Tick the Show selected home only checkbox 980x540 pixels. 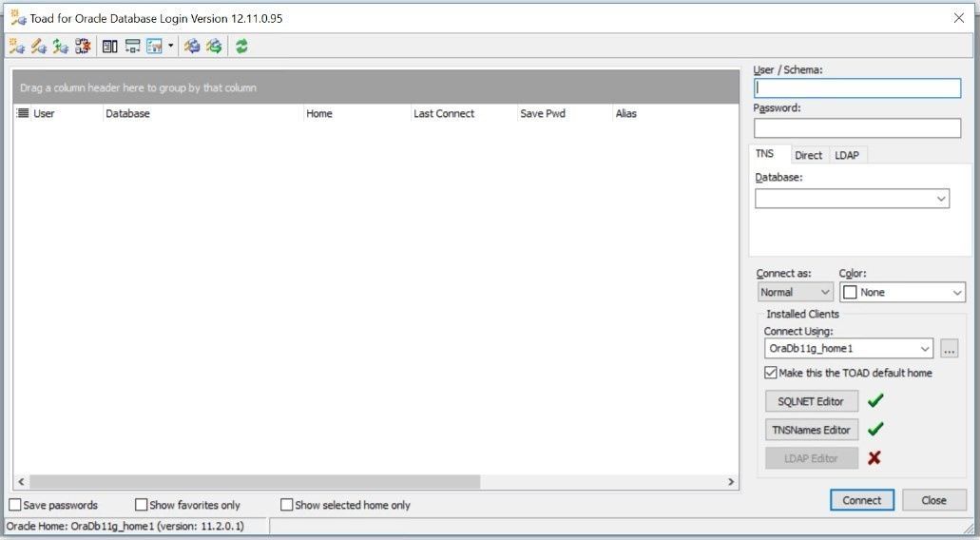[x=287, y=505]
